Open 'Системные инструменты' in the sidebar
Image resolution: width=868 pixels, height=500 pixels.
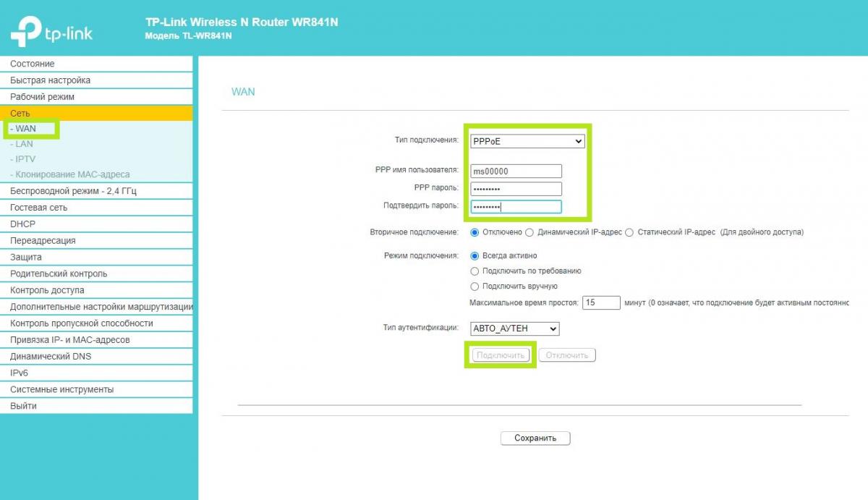click(61, 389)
